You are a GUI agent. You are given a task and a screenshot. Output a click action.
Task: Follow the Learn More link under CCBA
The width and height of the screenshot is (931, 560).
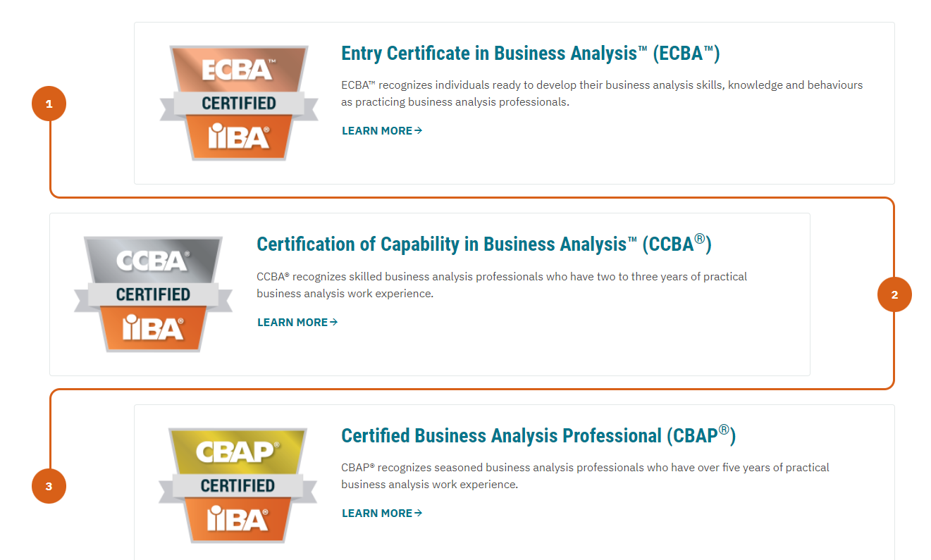[x=297, y=323]
